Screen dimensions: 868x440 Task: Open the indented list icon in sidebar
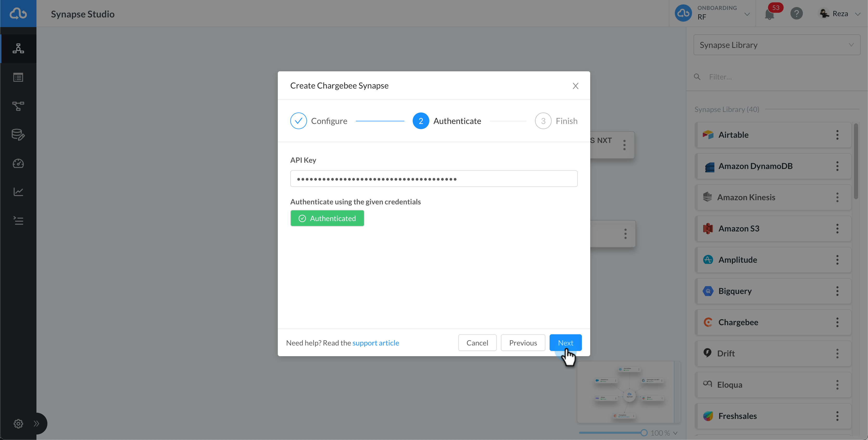point(18,221)
